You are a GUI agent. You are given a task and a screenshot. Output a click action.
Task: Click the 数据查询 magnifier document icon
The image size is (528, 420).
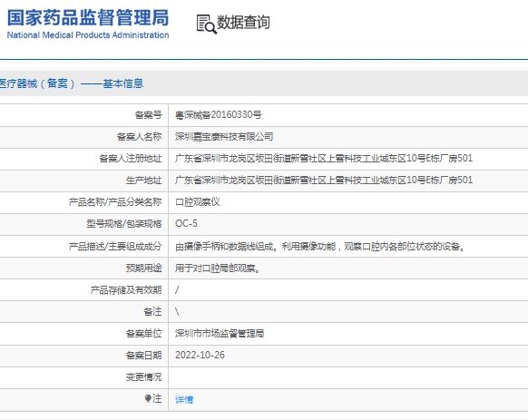pyautogui.click(x=206, y=24)
